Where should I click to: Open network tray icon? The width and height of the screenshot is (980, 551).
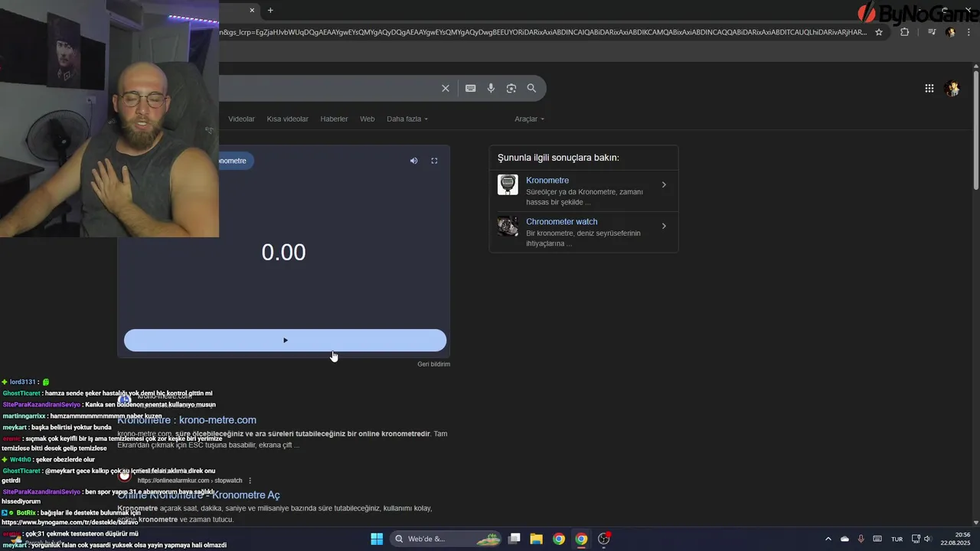pos(916,539)
